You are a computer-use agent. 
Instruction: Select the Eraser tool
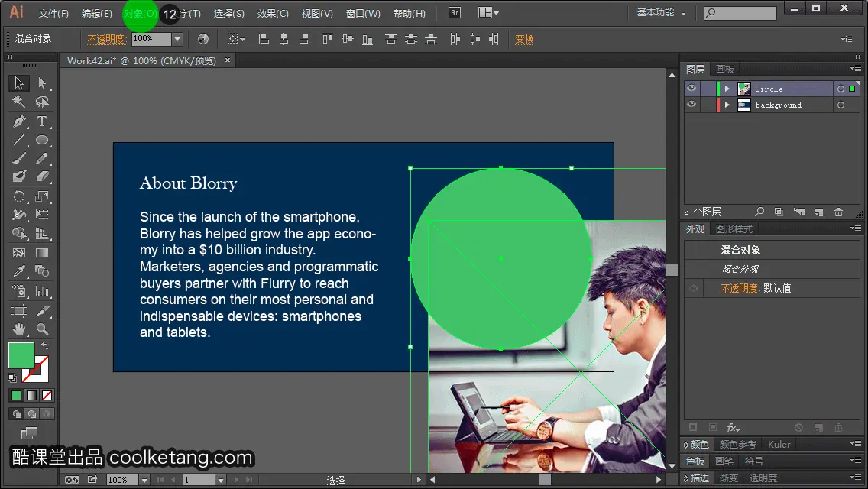click(x=42, y=177)
